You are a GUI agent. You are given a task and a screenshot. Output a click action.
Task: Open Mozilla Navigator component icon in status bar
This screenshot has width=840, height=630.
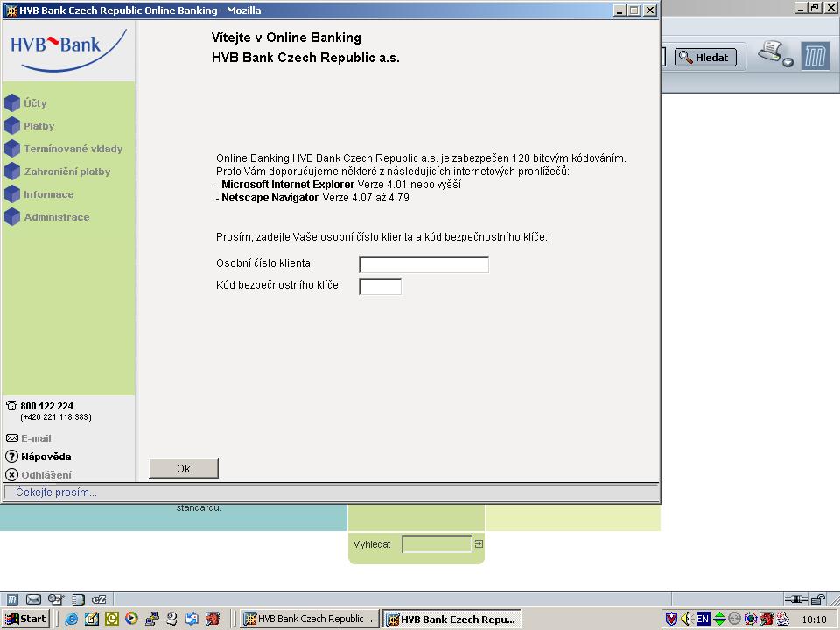(x=12, y=599)
